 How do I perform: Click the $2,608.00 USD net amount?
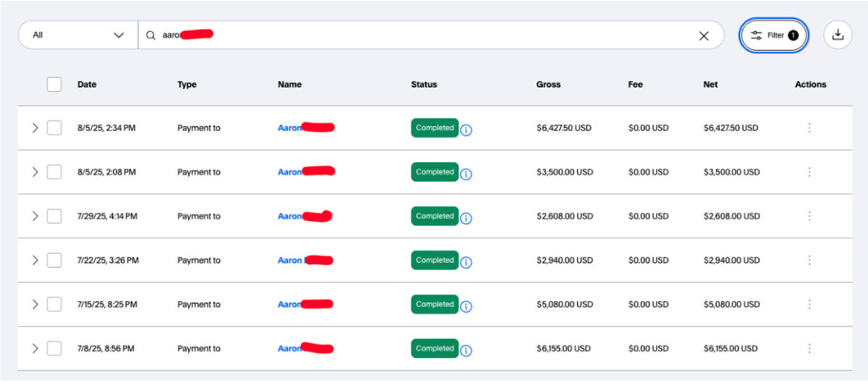click(x=732, y=216)
